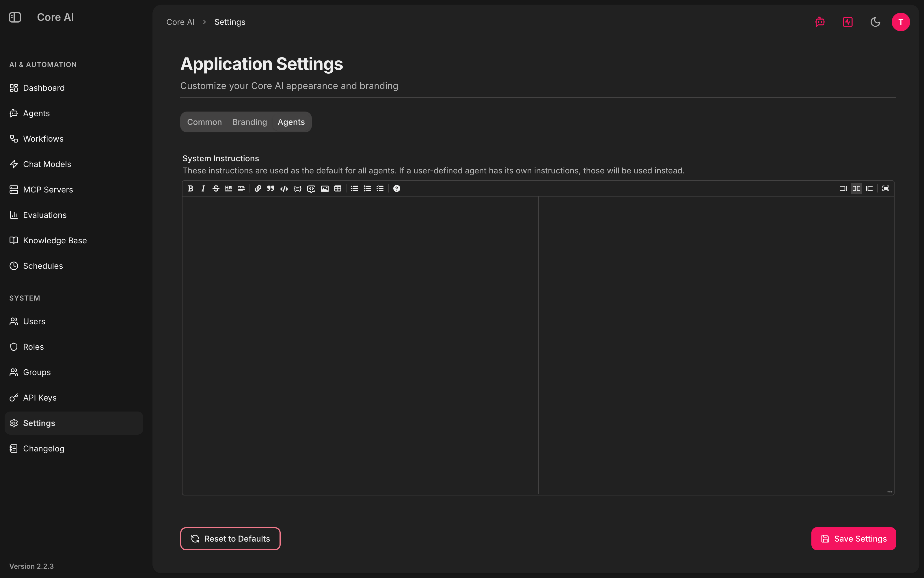Click the Core AI logo title in sidebar
This screenshot has height=578, width=924.
pyautogui.click(x=55, y=17)
